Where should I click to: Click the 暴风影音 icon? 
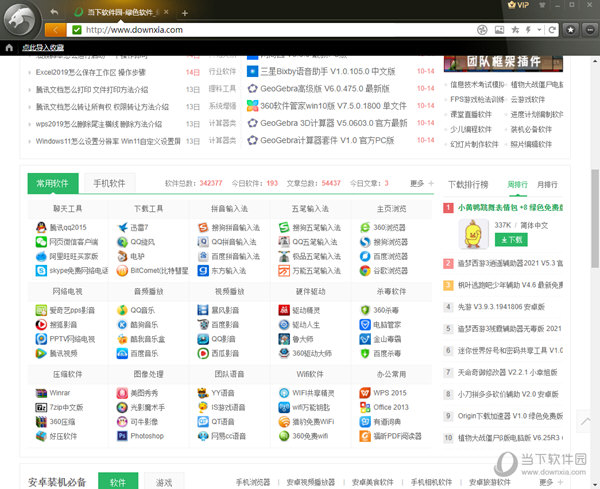point(203,310)
